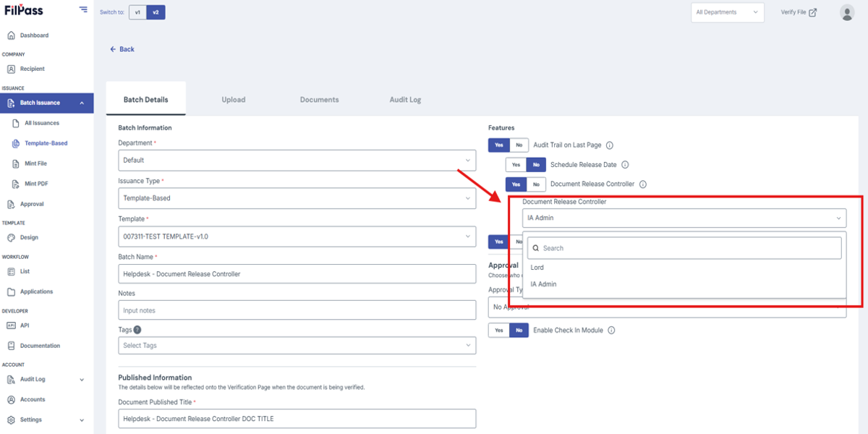Open the user profile avatar
868x434 pixels.
pyautogui.click(x=847, y=12)
